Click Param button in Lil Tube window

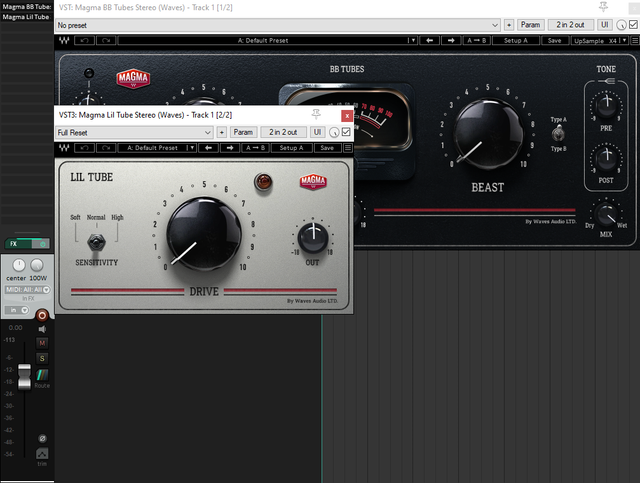243,132
